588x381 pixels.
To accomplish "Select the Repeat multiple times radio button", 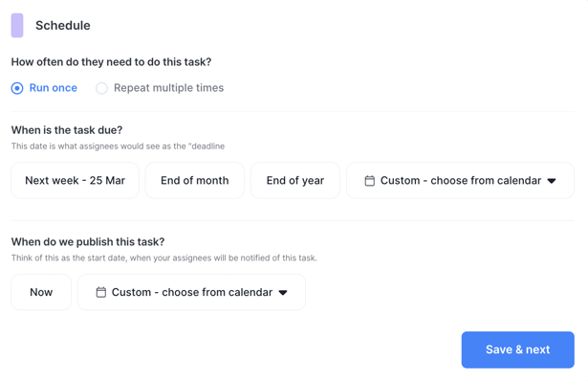I will (x=101, y=88).
